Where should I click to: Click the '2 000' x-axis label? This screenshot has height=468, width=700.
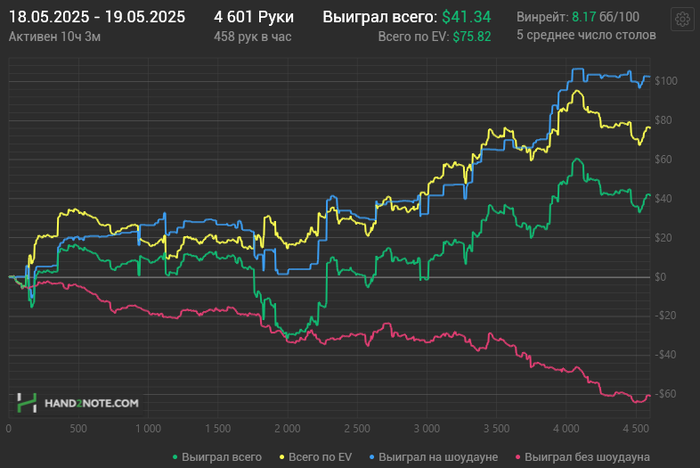[x=287, y=429]
